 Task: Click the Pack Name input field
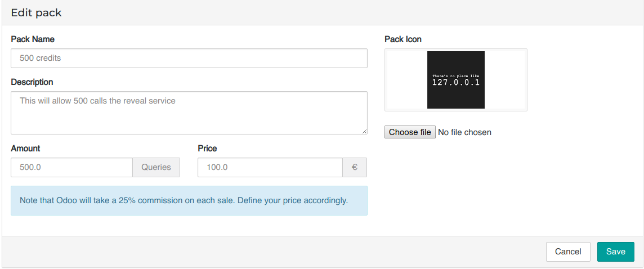(x=189, y=58)
